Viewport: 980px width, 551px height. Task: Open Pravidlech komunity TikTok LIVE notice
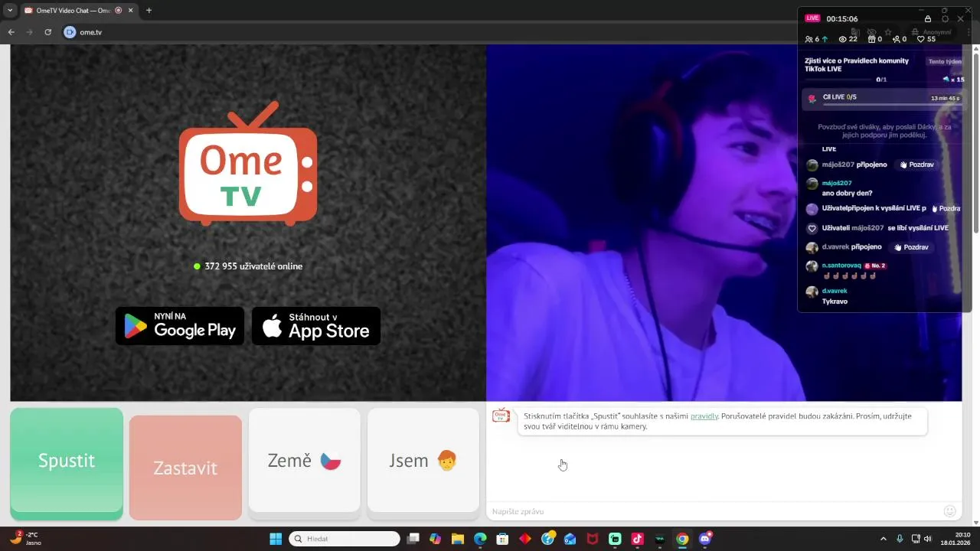coord(857,64)
